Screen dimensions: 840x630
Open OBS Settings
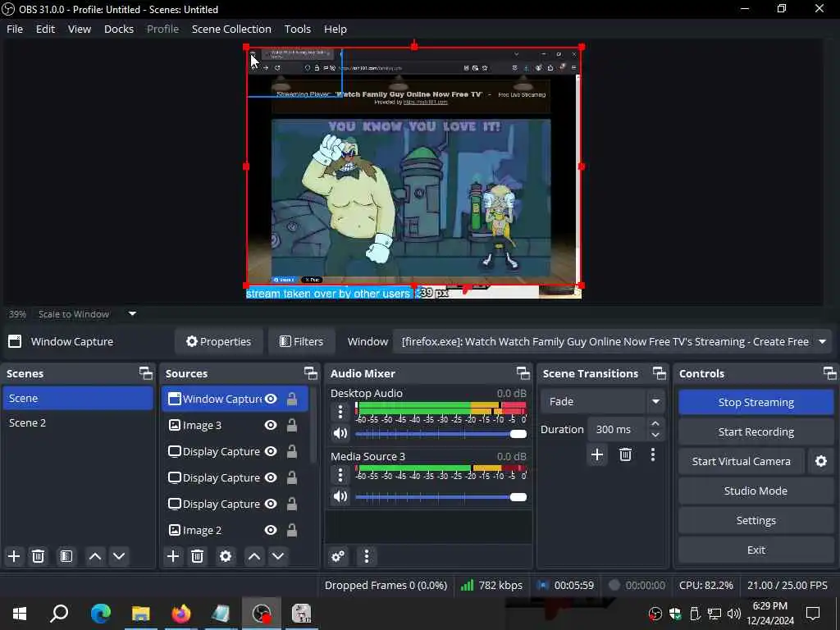click(x=756, y=519)
